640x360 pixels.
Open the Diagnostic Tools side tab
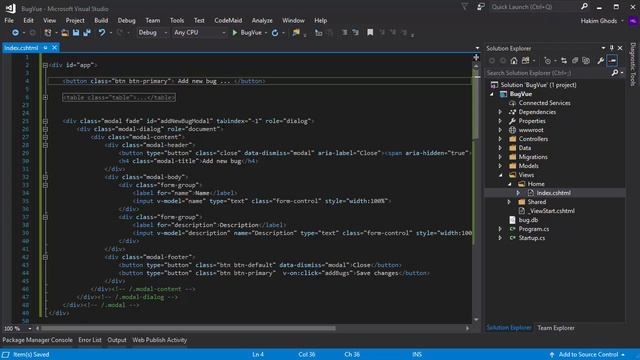pos(633,64)
